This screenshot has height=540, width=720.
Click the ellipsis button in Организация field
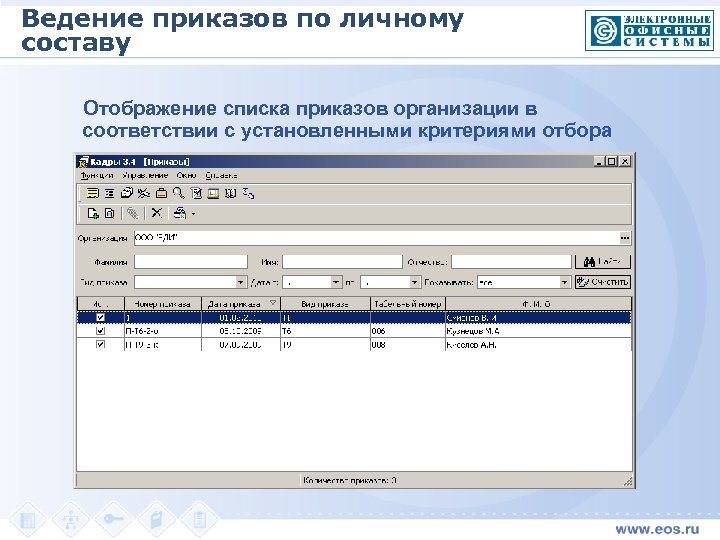[624, 238]
